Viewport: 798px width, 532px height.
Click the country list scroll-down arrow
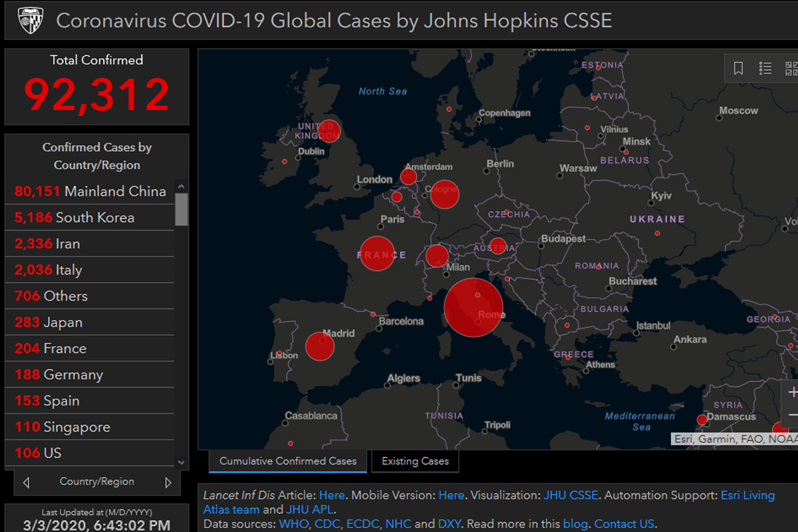click(182, 462)
